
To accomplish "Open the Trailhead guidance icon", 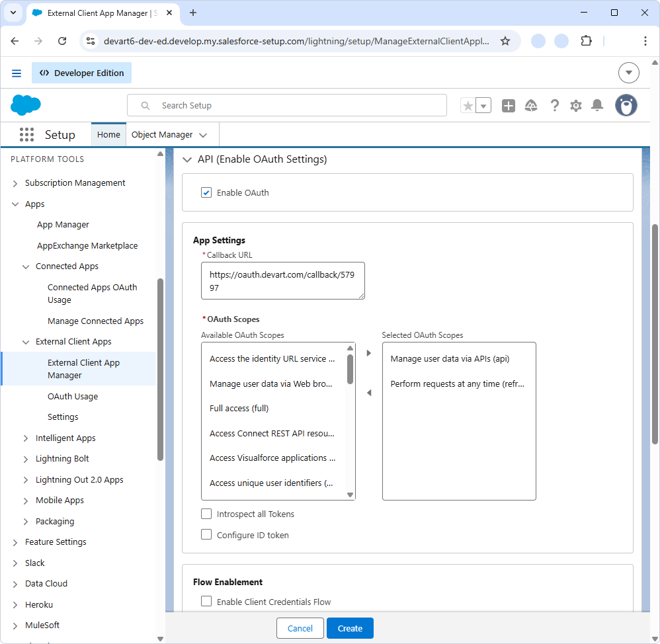I will (x=531, y=106).
